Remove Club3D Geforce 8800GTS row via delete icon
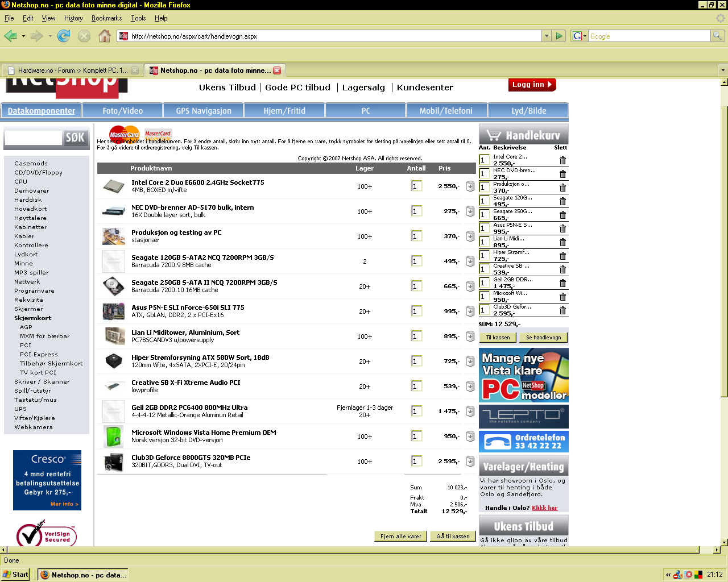The height and width of the screenshot is (582, 728). pyautogui.click(x=470, y=462)
